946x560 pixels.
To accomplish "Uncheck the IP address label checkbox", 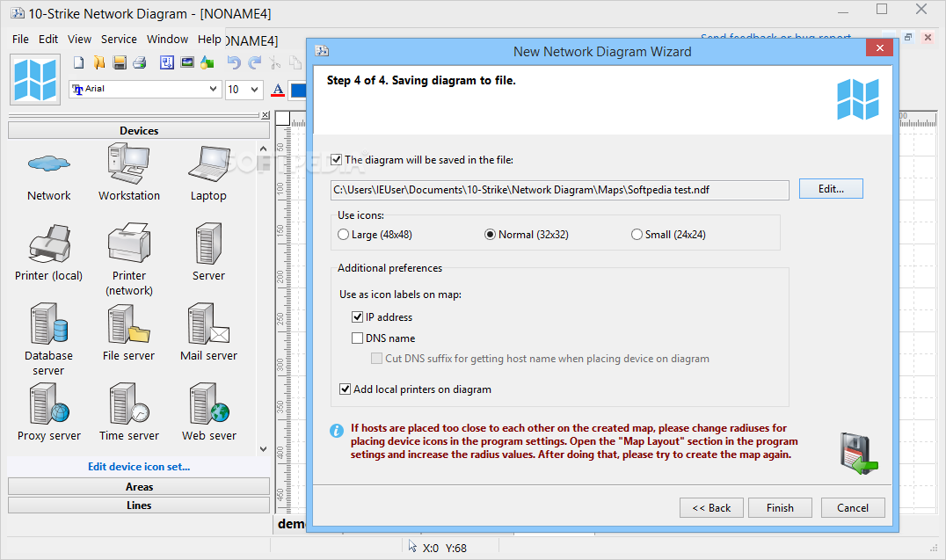I will pyautogui.click(x=358, y=316).
